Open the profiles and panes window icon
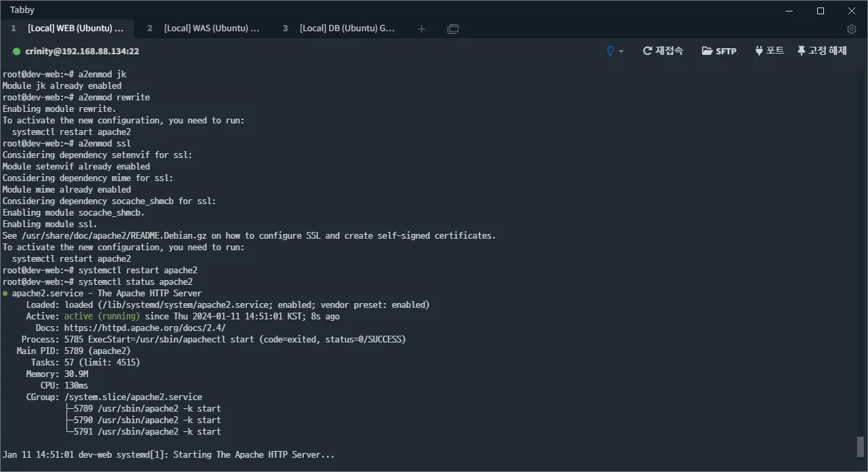 453,28
